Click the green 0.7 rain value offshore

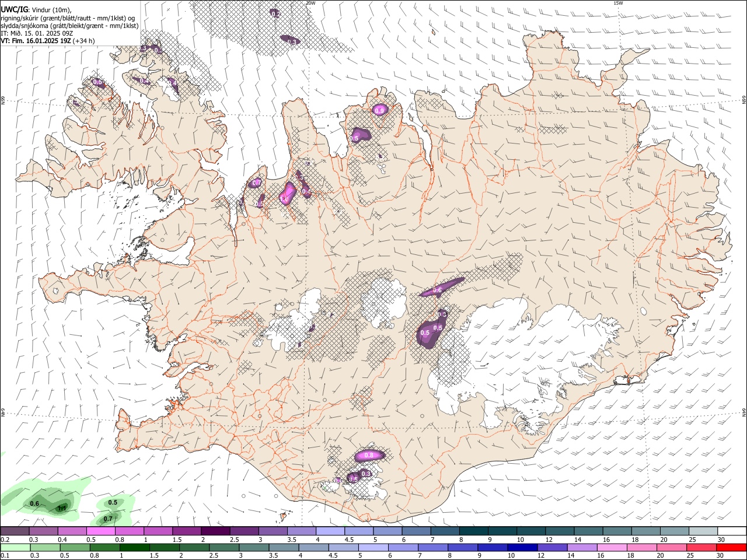tap(108, 519)
